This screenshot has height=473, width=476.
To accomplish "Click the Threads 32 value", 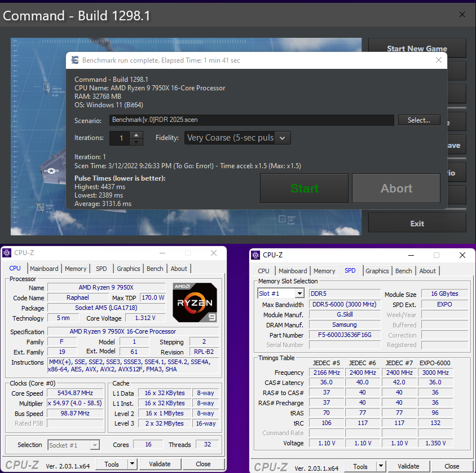I will (x=208, y=444).
